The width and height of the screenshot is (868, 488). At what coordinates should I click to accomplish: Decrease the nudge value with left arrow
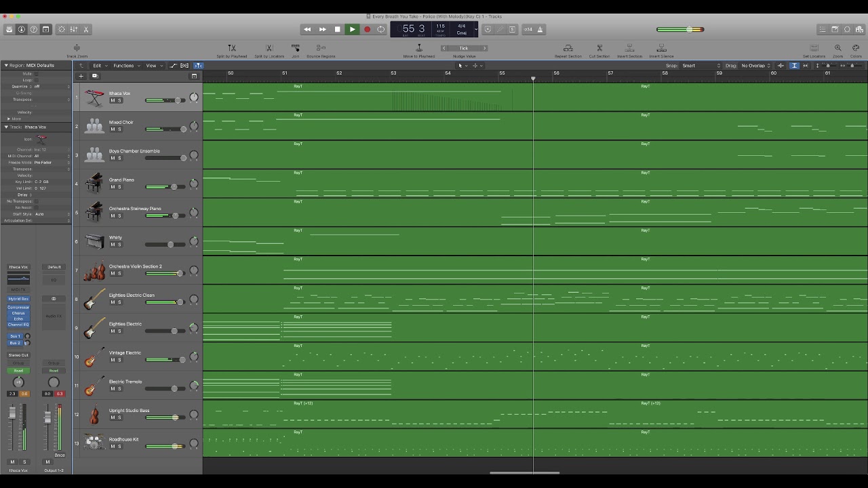(443, 48)
